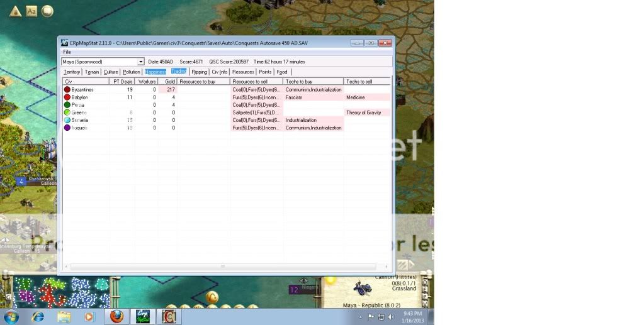Switch to the Happiness tab
The width and height of the screenshot is (644, 325).
(155, 72)
